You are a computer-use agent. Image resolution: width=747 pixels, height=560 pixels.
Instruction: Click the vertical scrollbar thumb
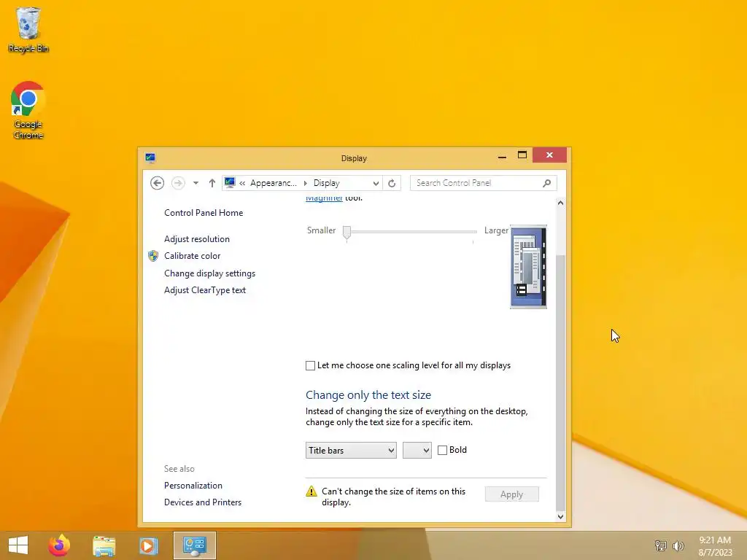pos(560,384)
